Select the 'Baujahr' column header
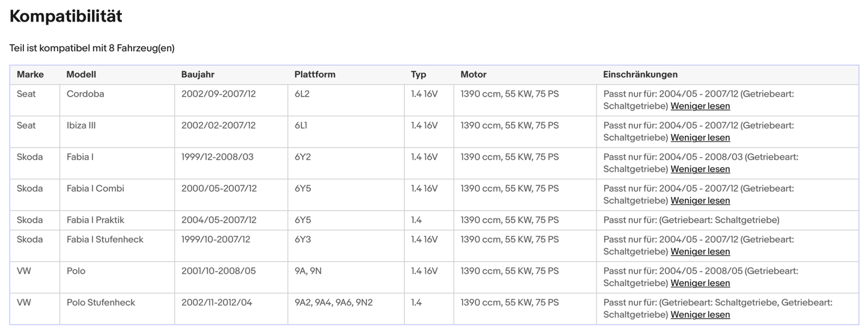The height and width of the screenshot is (330, 868). tap(198, 74)
